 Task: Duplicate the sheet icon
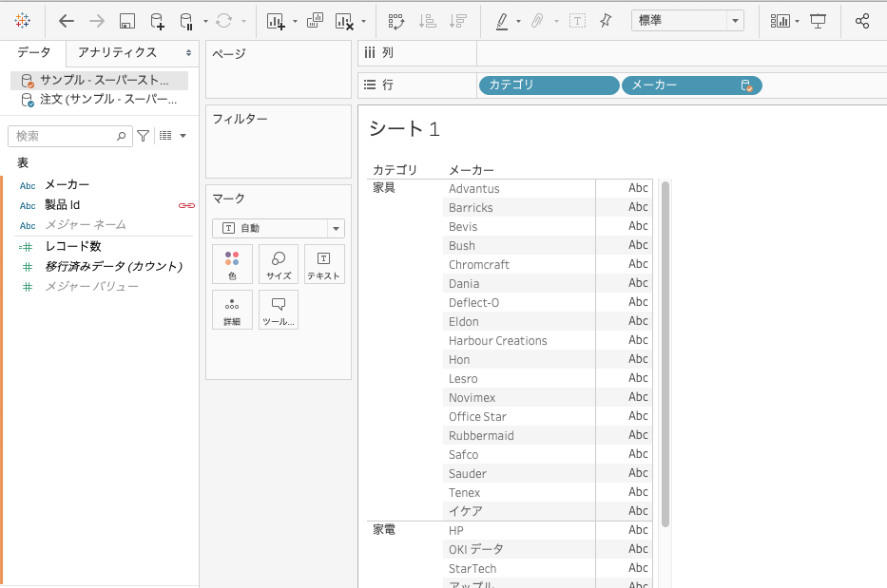[x=315, y=21]
